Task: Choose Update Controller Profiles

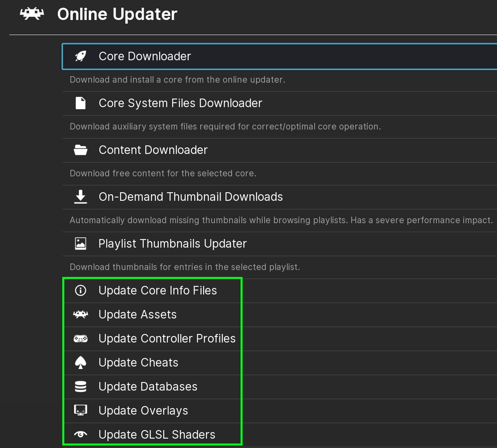Action: tap(280, 339)
